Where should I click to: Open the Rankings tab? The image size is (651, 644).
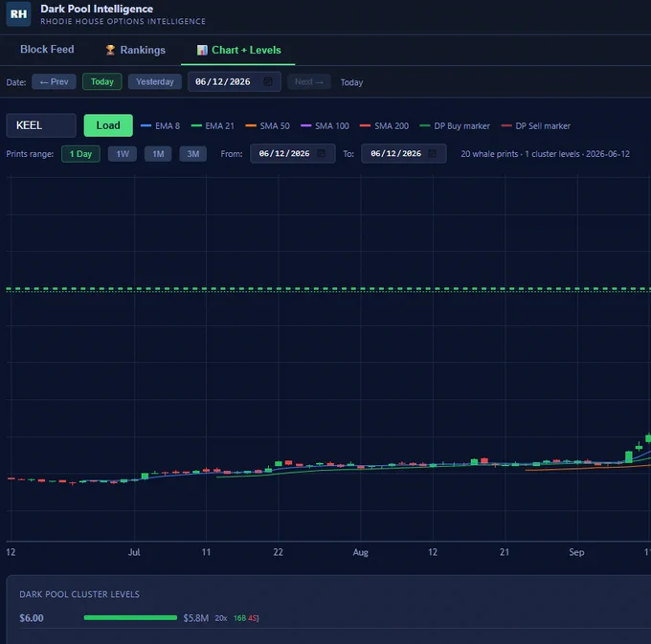[x=135, y=50]
